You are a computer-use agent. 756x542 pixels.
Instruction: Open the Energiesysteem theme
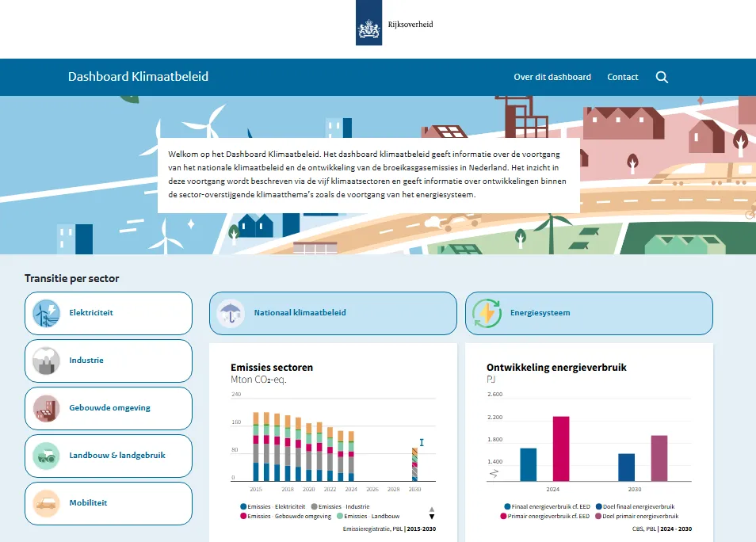(589, 314)
